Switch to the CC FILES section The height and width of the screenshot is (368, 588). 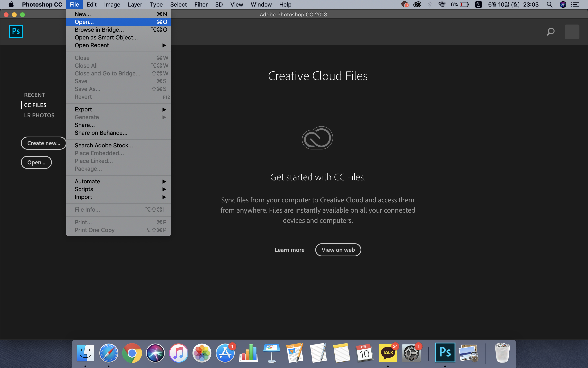(35, 105)
